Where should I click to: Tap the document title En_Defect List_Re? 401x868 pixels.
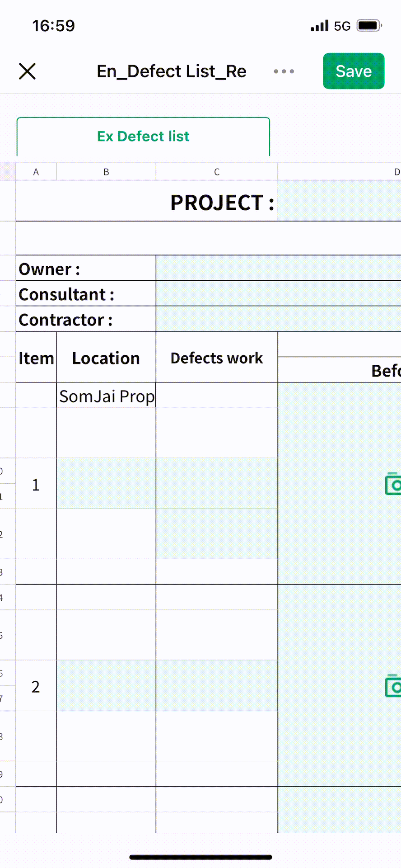click(x=172, y=71)
